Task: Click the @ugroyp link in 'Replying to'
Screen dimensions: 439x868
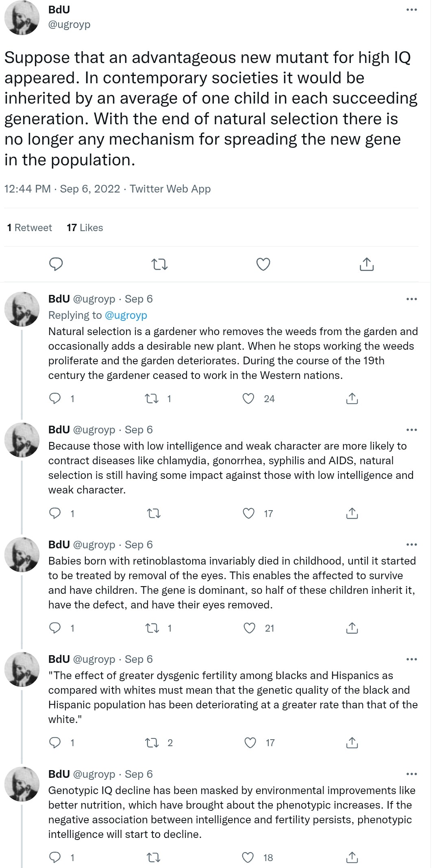Action: pyautogui.click(x=126, y=315)
